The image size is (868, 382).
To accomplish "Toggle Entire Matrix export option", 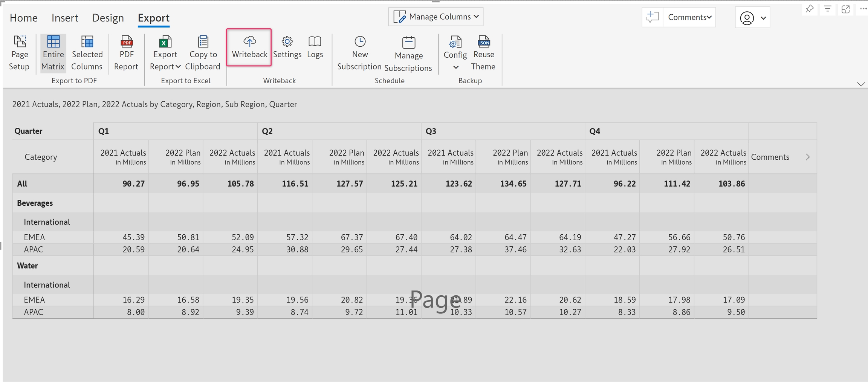I will pos(53,53).
